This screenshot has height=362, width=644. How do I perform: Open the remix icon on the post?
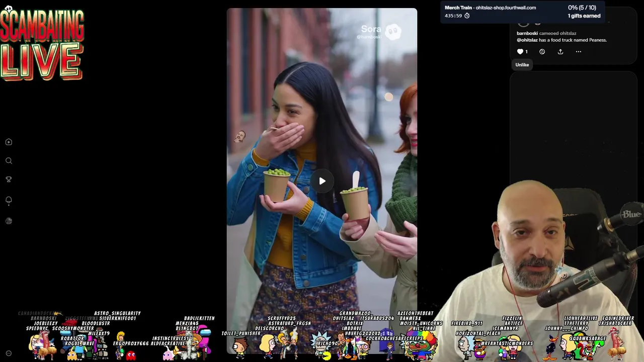pyautogui.click(x=542, y=51)
